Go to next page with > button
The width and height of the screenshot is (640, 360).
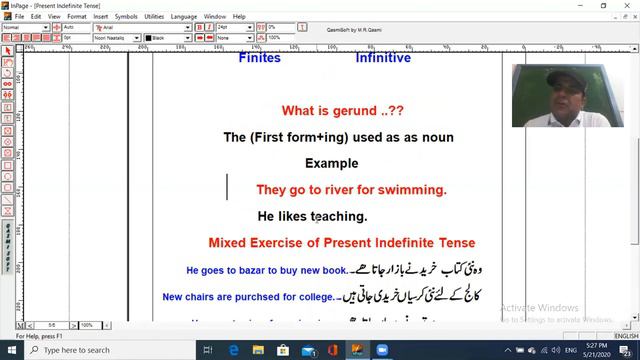pos(73,325)
